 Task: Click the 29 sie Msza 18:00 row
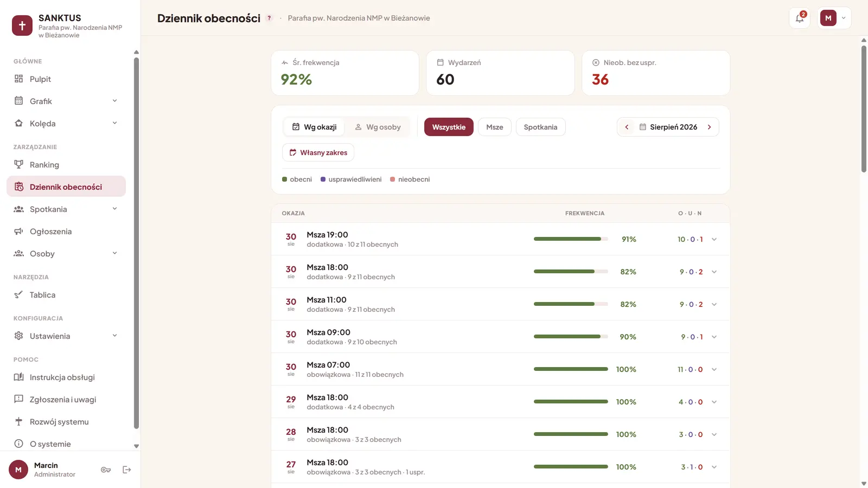click(x=500, y=402)
